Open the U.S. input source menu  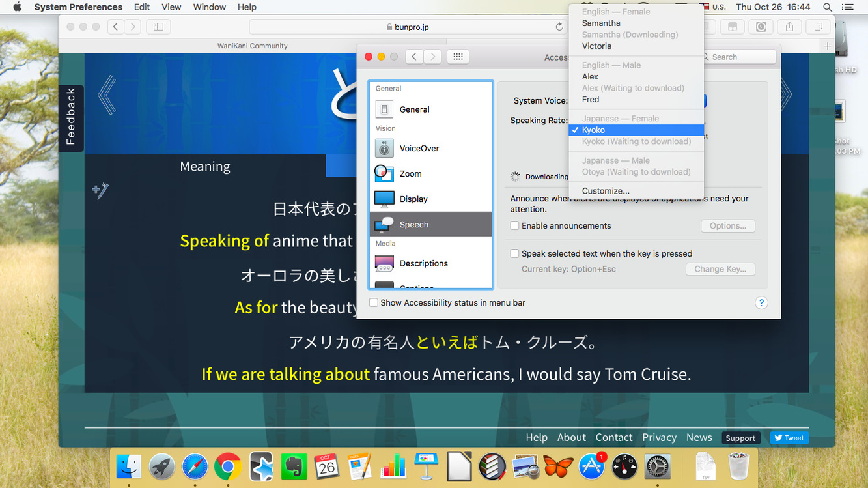coord(712,7)
